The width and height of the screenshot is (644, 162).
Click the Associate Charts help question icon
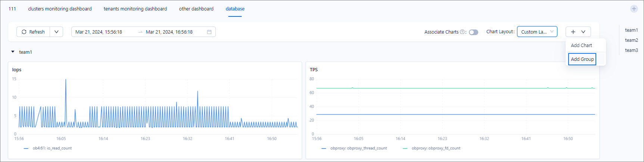point(462,32)
